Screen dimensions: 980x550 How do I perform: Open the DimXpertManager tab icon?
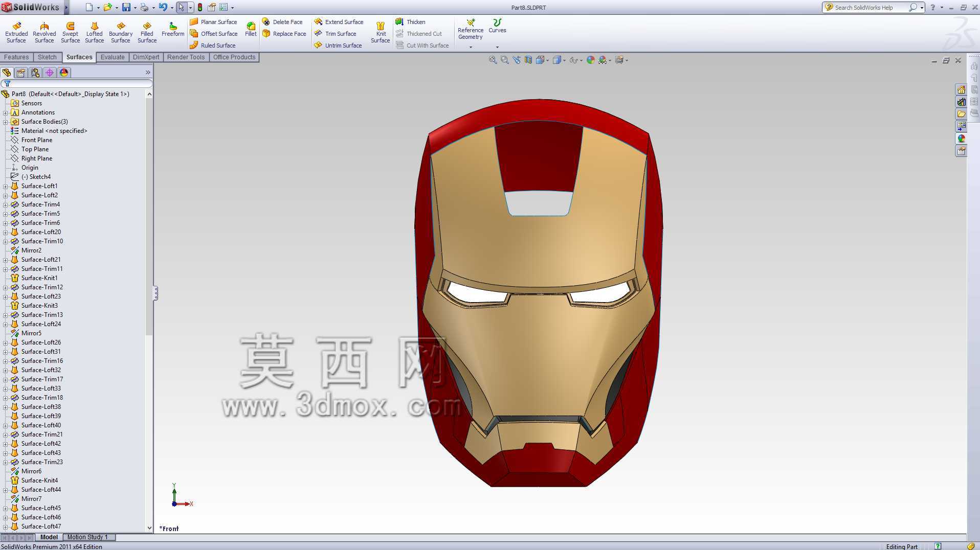[50, 73]
